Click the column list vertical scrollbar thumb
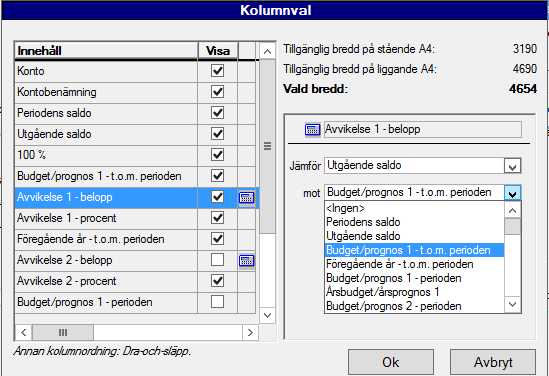This screenshot has width=549, height=376. click(267, 146)
